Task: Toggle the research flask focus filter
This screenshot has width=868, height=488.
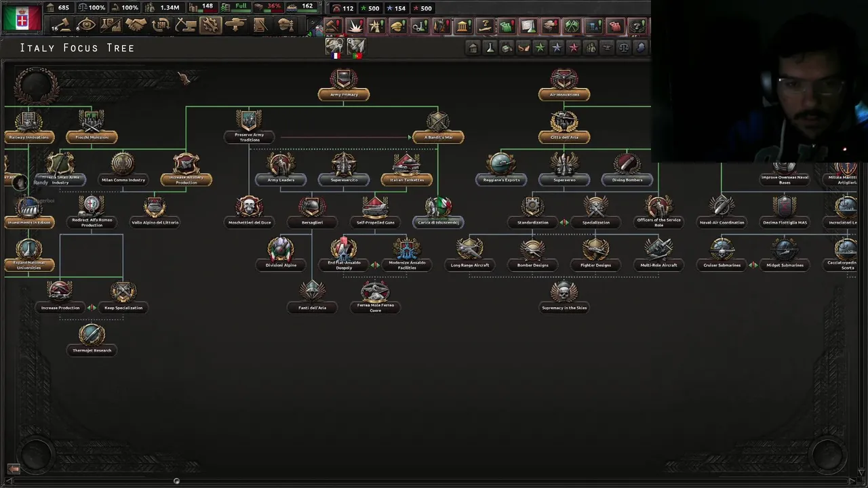Action: tap(490, 47)
